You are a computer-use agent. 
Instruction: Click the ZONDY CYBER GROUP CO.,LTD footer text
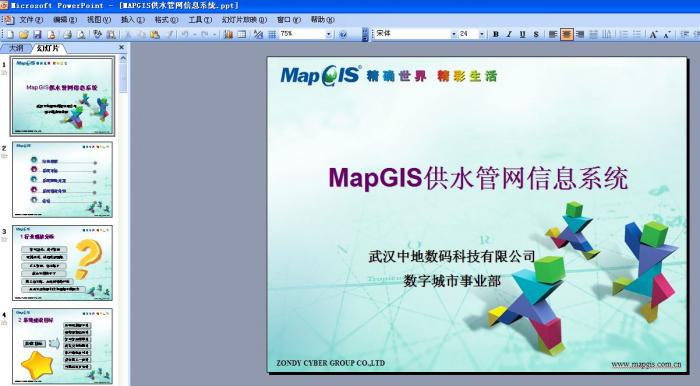click(x=330, y=363)
